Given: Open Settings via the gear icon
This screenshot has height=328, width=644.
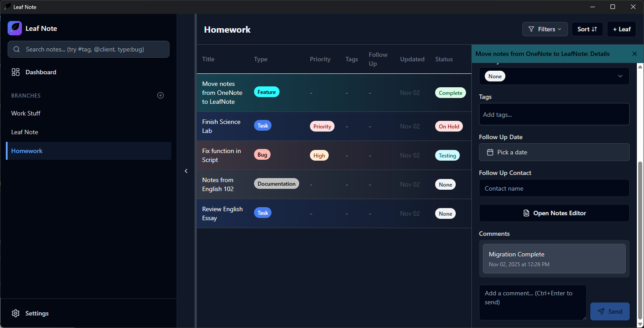Looking at the screenshot, I should coord(16,313).
